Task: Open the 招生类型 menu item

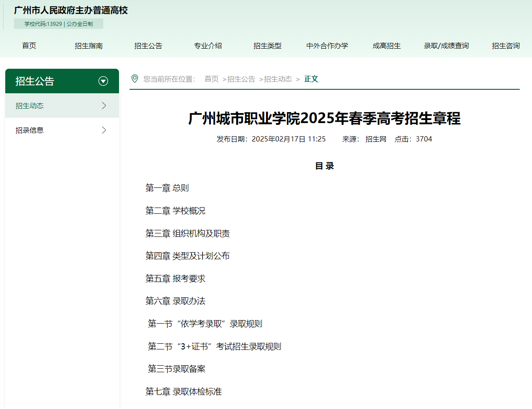Action: coord(267,46)
